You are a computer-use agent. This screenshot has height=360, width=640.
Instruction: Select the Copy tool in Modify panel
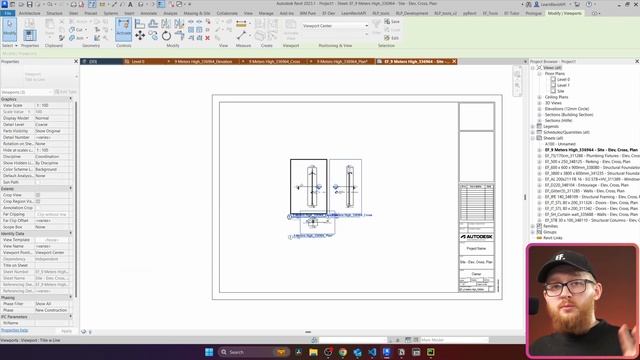coord(153,36)
